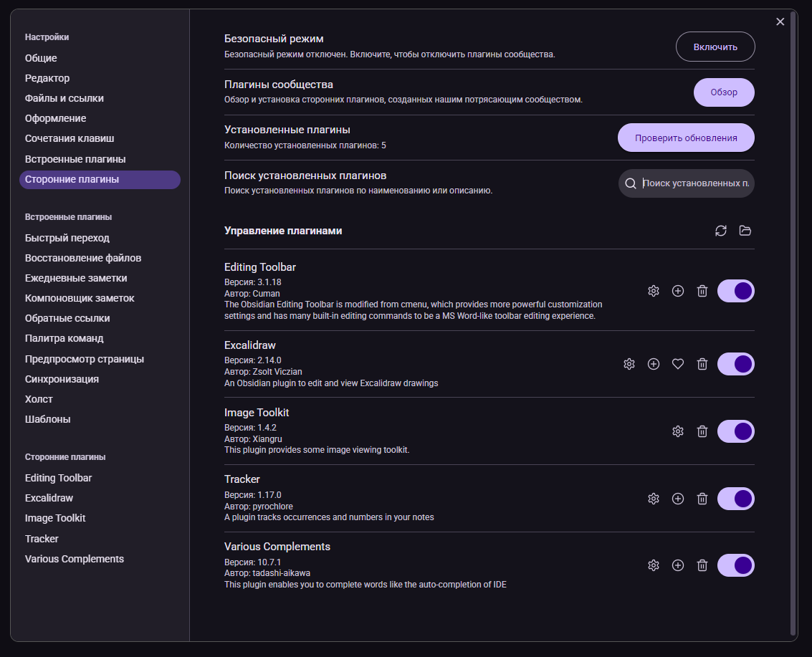Click Editing Toolbar hotkeys plus icon

[x=678, y=291]
